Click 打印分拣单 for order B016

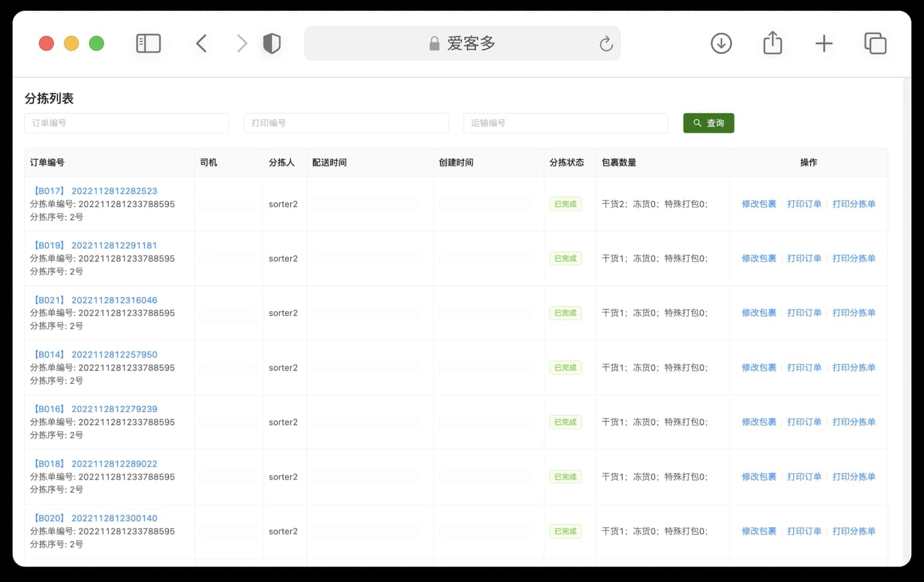tap(853, 422)
